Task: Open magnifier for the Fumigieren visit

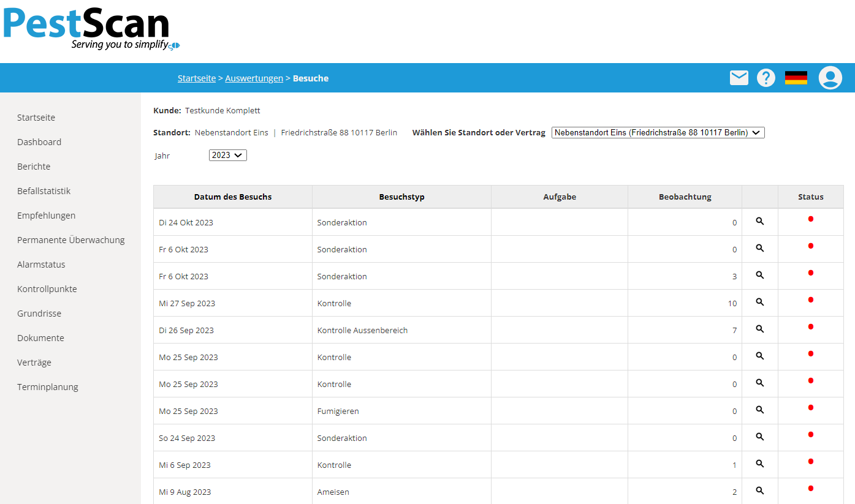Action: [x=760, y=410]
